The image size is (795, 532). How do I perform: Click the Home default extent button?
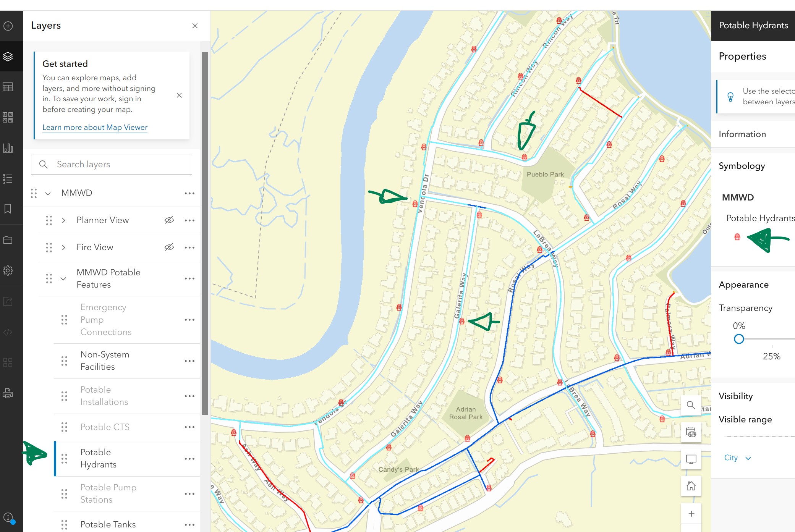click(x=691, y=486)
